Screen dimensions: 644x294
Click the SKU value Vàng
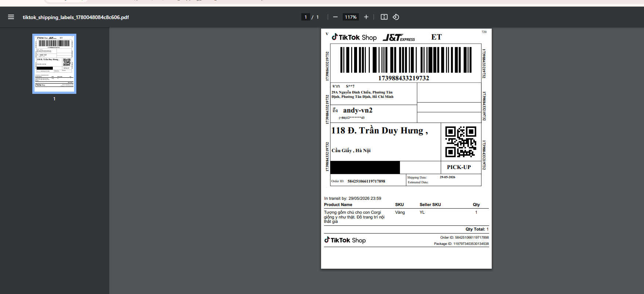tap(400, 212)
